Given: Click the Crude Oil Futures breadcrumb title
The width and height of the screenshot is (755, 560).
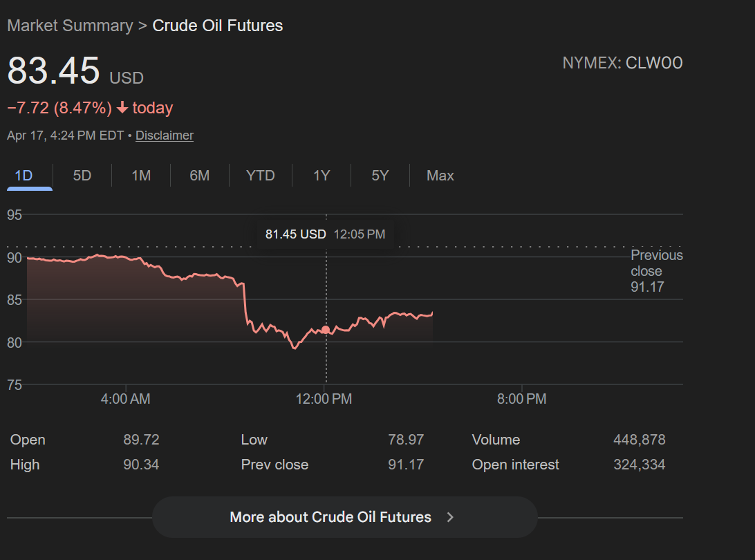Looking at the screenshot, I should coord(218,26).
